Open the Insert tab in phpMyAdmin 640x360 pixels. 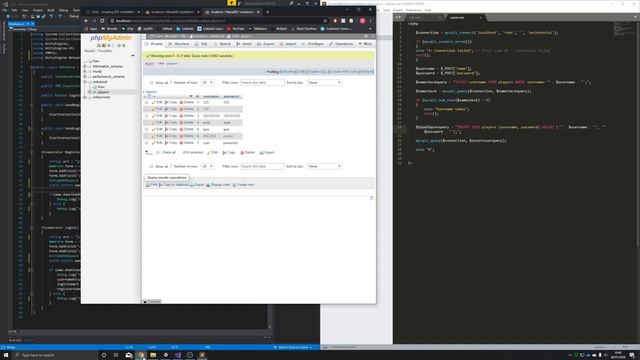[x=244, y=44]
